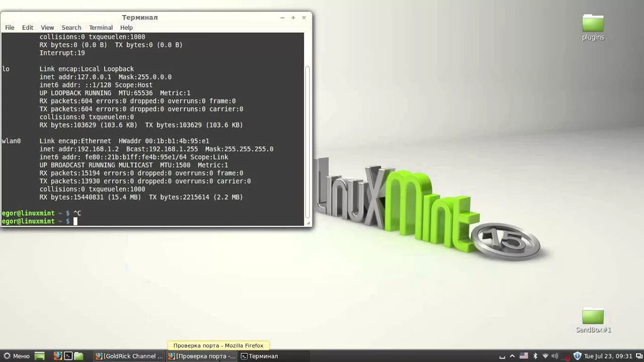
Task: Click the update manager shield icon
Action: coord(577,356)
